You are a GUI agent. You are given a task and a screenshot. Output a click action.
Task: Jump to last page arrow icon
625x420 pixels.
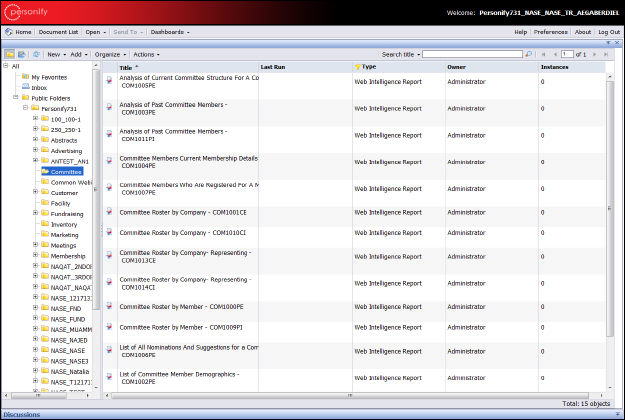[604, 54]
